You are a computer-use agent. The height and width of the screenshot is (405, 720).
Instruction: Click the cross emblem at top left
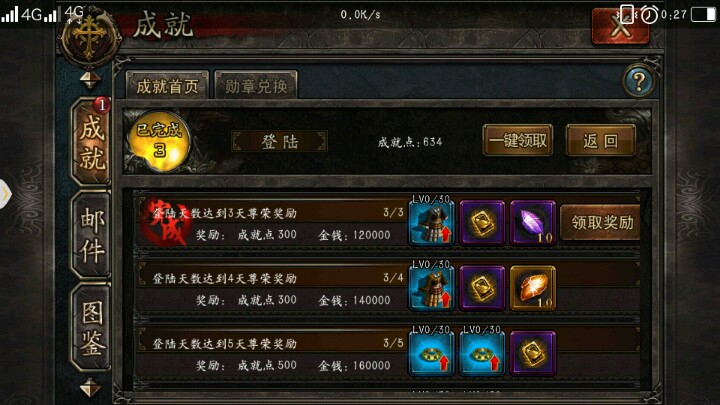(x=90, y=38)
